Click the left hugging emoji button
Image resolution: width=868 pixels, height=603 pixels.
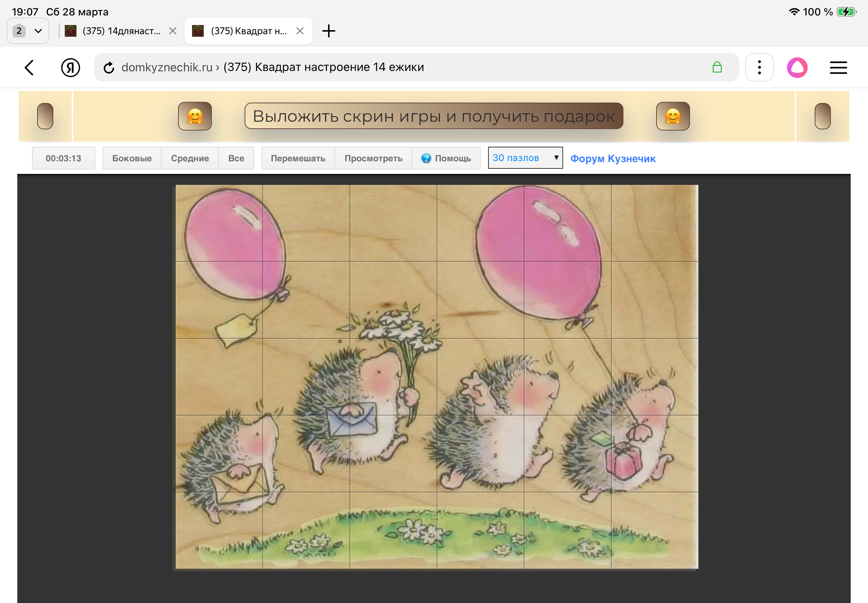[x=195, y=116]
